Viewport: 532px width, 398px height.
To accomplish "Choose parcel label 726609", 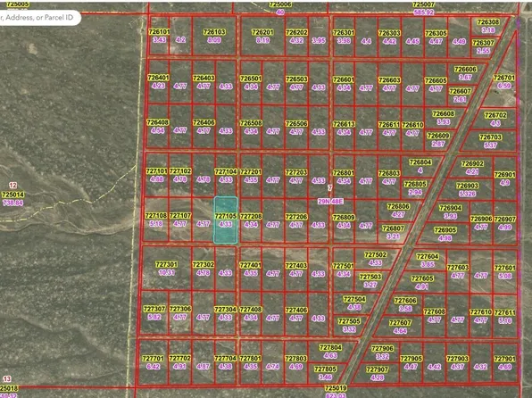I will tap(438, 136).
